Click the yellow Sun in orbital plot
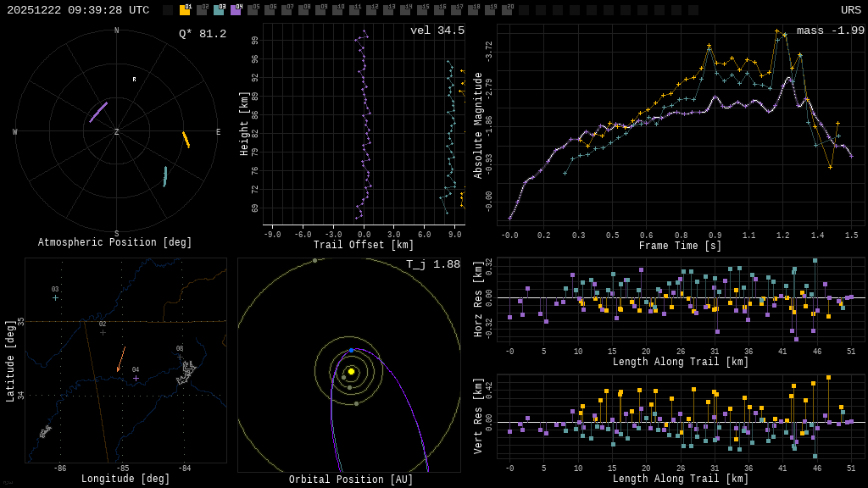This screenshot has width=868, height=488. point(351,371)
